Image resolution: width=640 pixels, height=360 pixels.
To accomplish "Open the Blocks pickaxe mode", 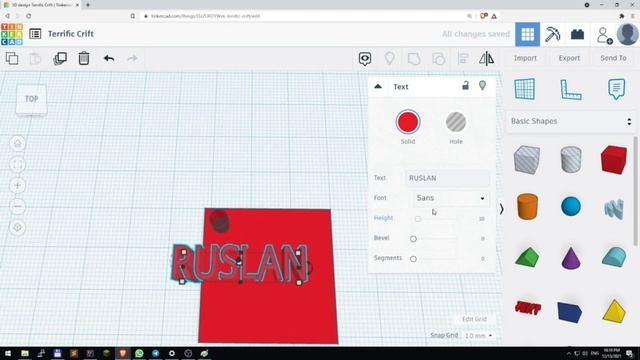I will pos(552,34).
